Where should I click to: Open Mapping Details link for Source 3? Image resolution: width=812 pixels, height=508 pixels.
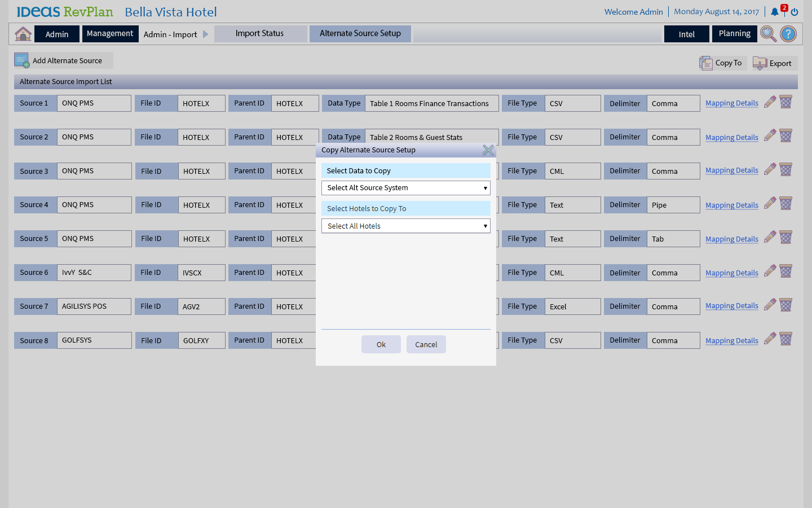pos(731,170)
